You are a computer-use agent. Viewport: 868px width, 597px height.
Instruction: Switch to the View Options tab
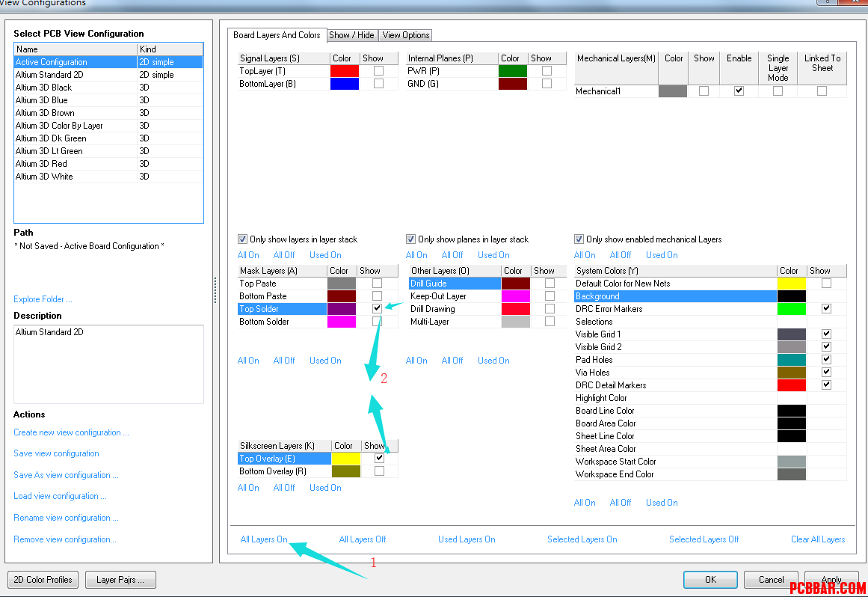[x=406, y=35]
